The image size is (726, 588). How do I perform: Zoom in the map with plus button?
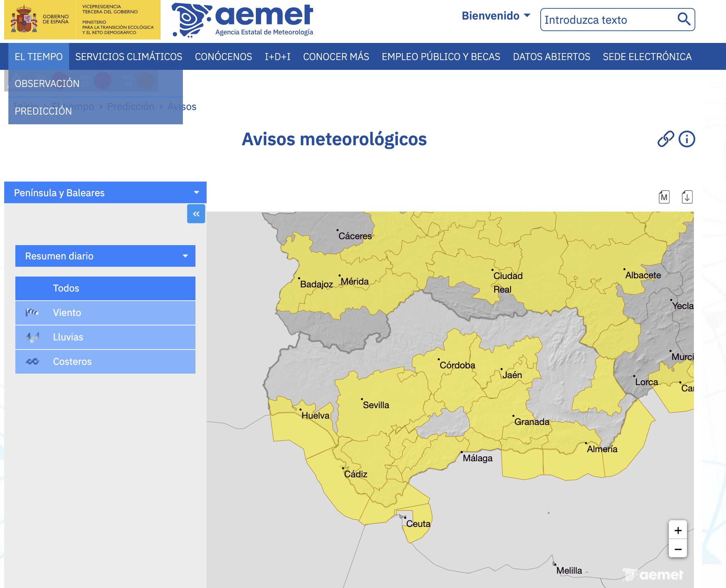point(678,530)
